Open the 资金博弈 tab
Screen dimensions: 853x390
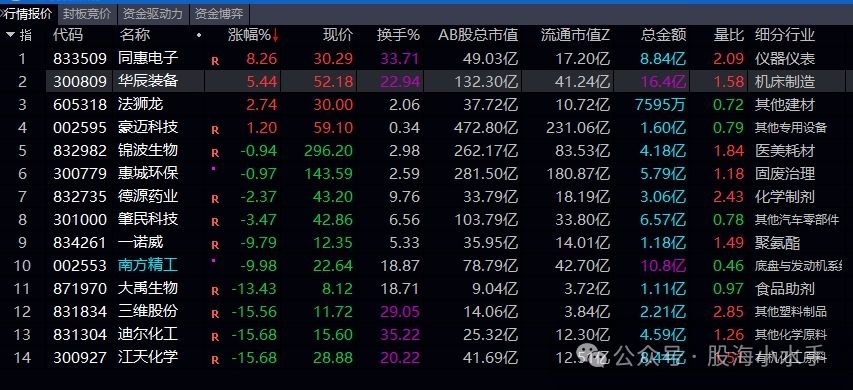tap(219, 14)
